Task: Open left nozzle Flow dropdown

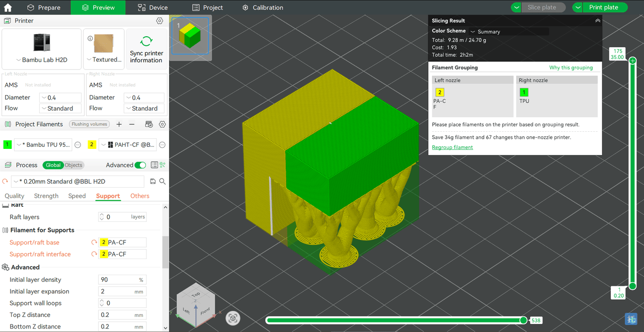Action: 60,108
